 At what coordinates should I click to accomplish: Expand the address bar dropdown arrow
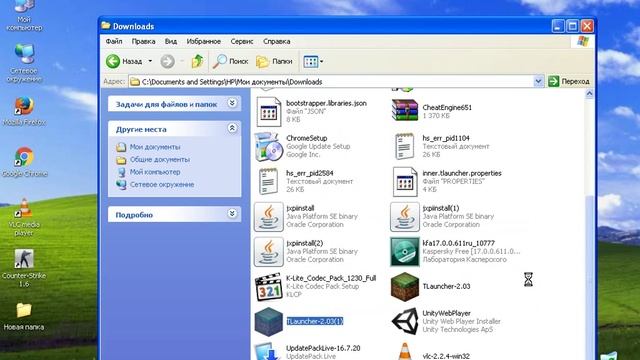pos(538,81)
